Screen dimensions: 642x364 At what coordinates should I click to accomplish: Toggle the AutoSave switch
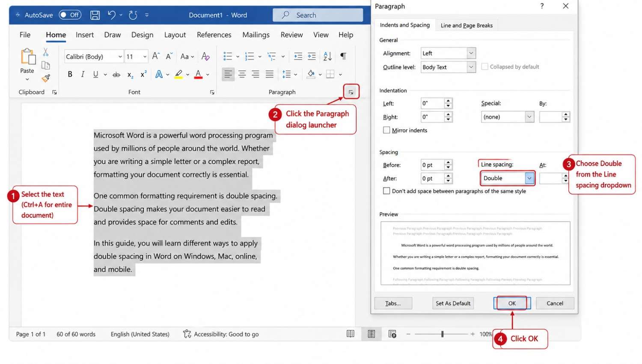[70, 15]
